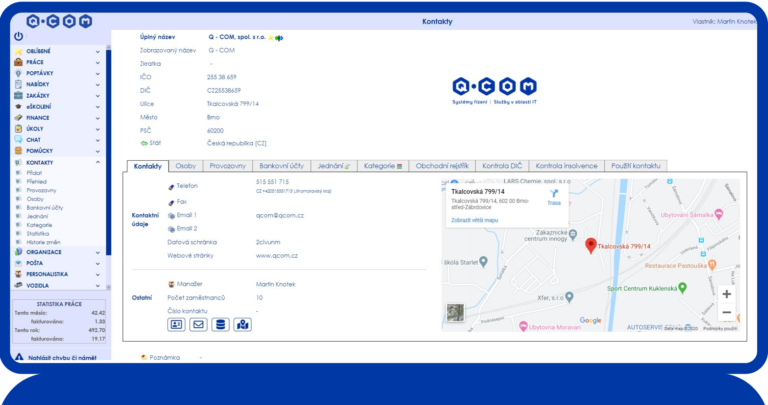Click the Pomůcky icon
Viewport: 768px width, 405px height.
pos(19,151)
